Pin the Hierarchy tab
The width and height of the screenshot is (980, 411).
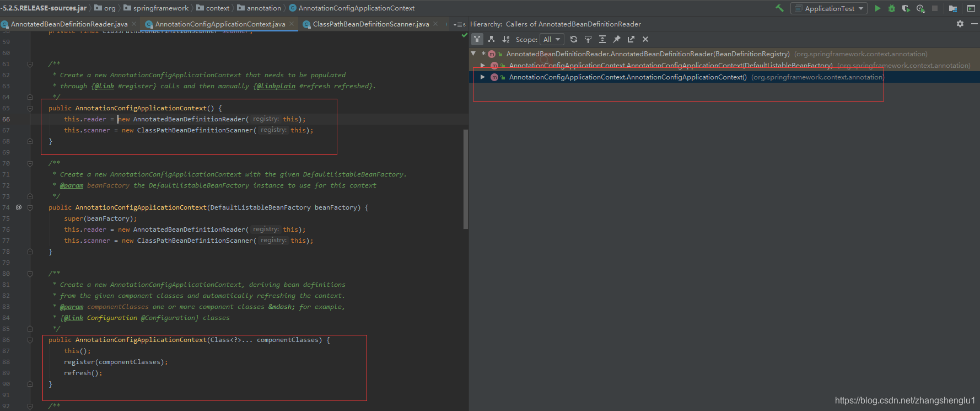pyautogui.click(x=617, y=39)
